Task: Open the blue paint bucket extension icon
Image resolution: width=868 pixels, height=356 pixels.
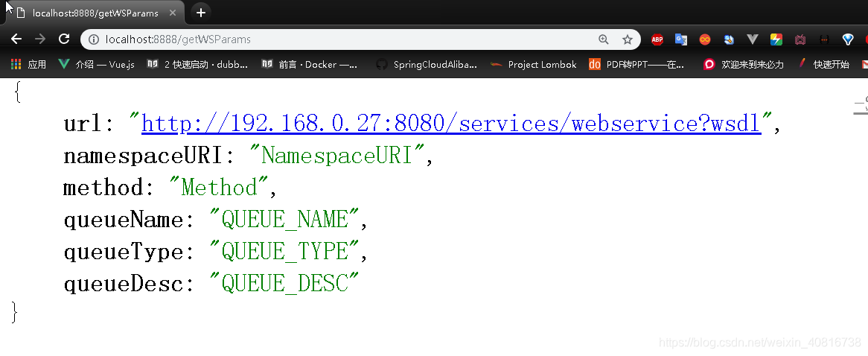Action: [x=729, y=39]
